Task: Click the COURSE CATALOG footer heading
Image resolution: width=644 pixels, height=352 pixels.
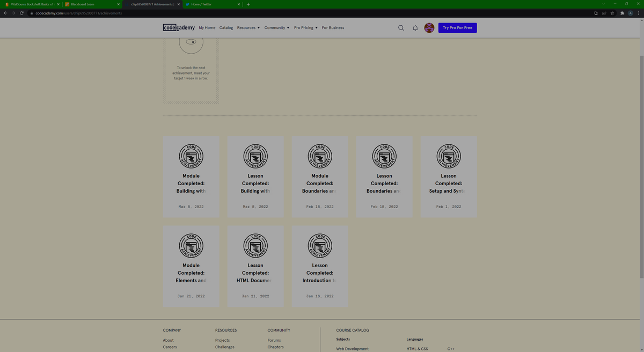Action: tap(353, 330)
